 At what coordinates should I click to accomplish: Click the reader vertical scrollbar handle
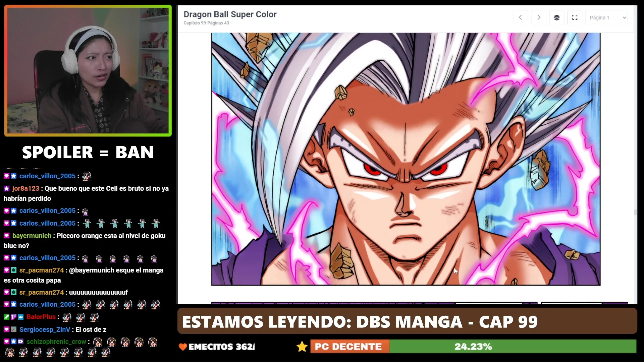click(x=635, y=212)
